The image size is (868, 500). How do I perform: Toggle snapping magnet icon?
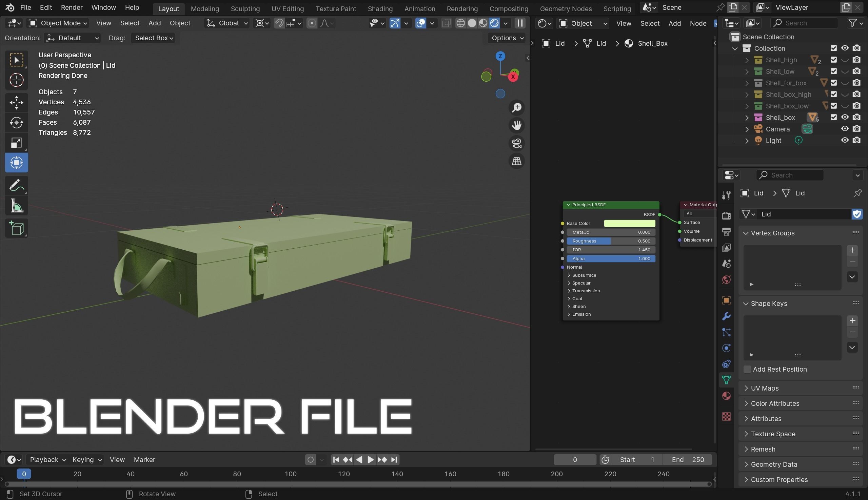(279, 23)
